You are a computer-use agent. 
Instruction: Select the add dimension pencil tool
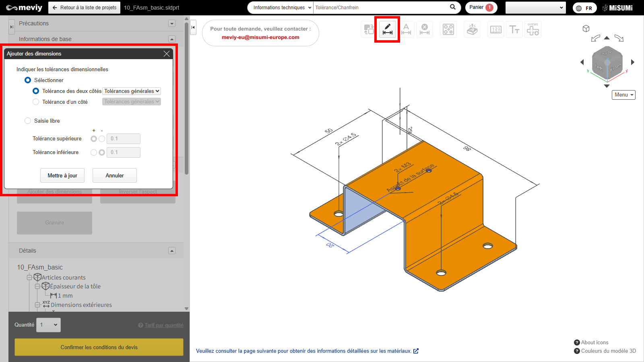(387, 29)
